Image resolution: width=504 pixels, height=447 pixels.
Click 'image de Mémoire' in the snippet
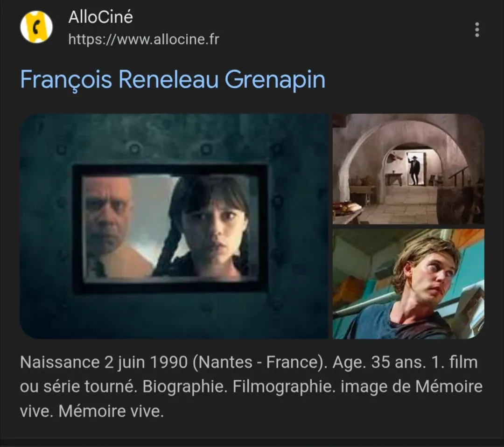[412, 387]
